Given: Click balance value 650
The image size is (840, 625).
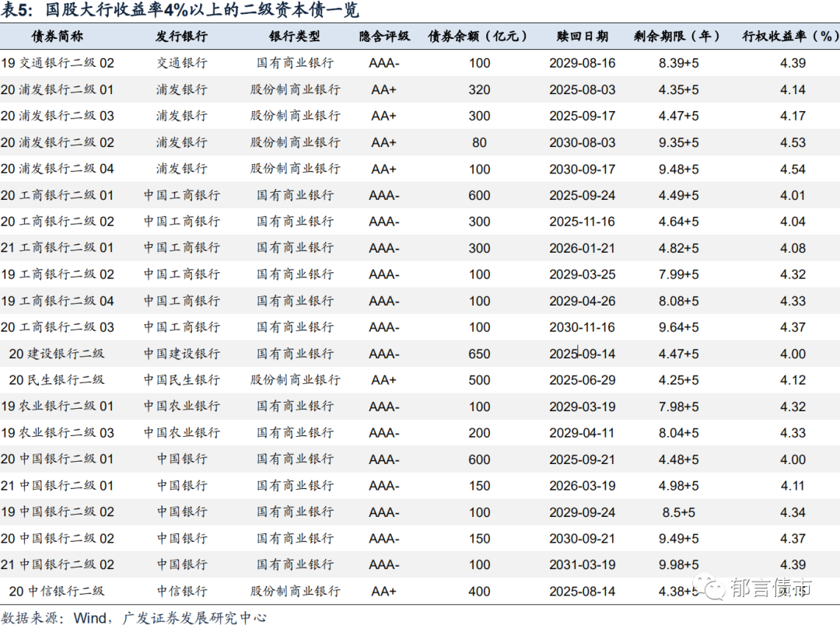Looking at the screenshot, I should click(479, 354).
